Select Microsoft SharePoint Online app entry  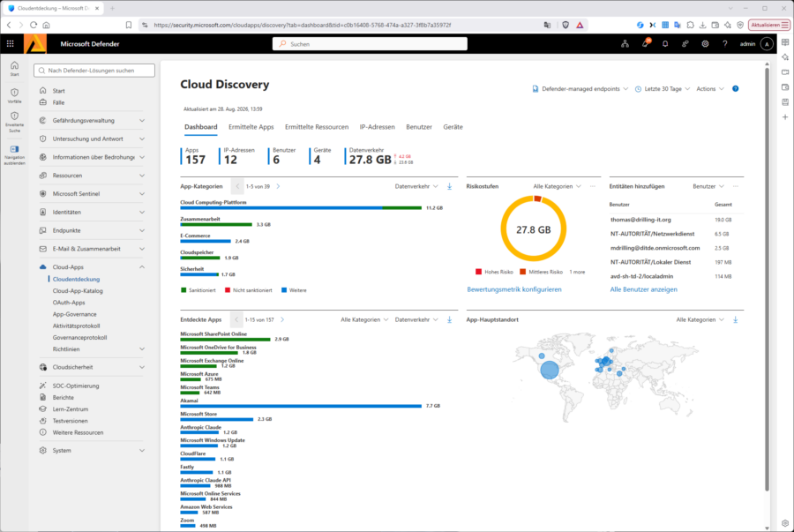click(213, 334)
